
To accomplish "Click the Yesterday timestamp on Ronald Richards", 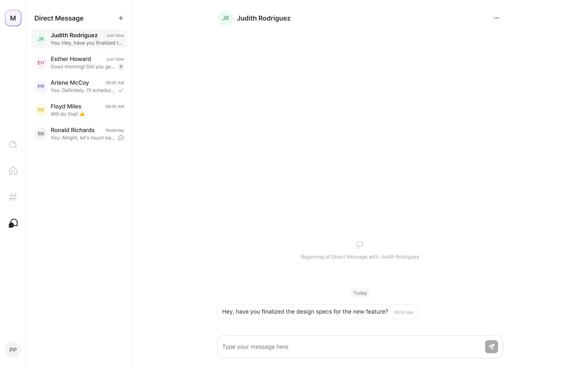I will point(115,130).
